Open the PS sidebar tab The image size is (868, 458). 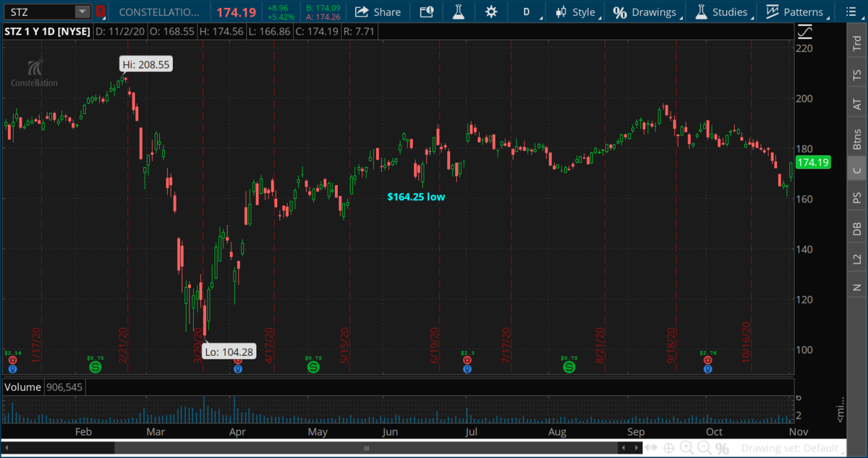coord(857,198)
